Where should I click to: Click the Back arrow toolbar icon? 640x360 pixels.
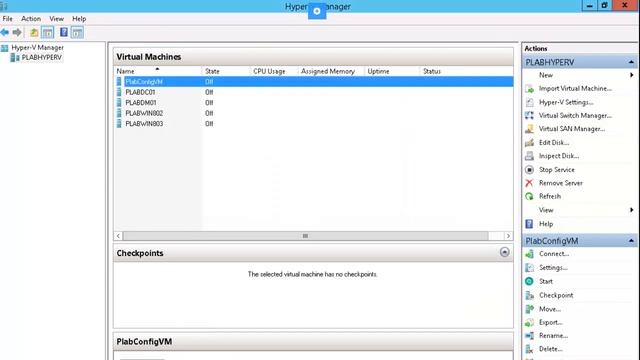pyautogui.click(x=5, y=32)
